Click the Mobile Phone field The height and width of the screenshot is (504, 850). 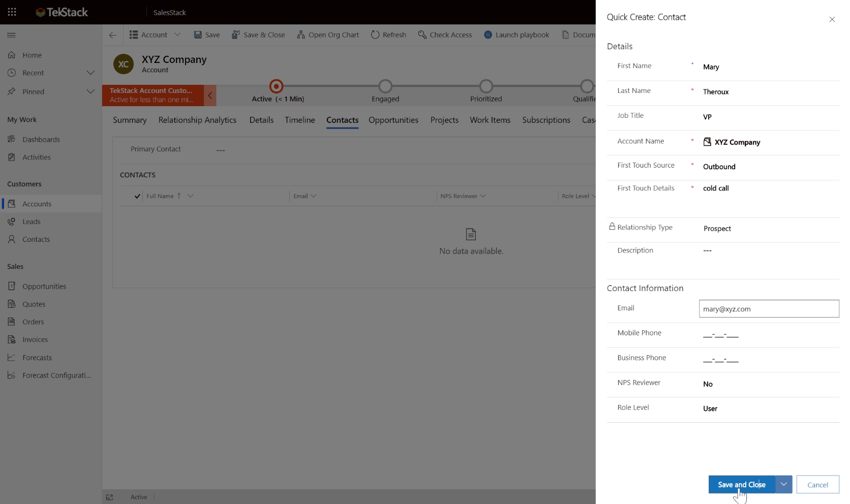pos(769,334)
